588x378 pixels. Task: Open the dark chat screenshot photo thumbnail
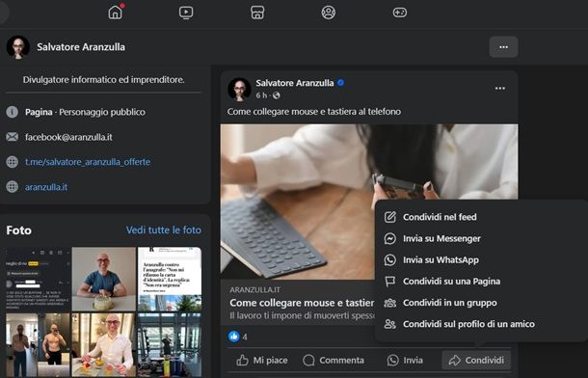38,279
